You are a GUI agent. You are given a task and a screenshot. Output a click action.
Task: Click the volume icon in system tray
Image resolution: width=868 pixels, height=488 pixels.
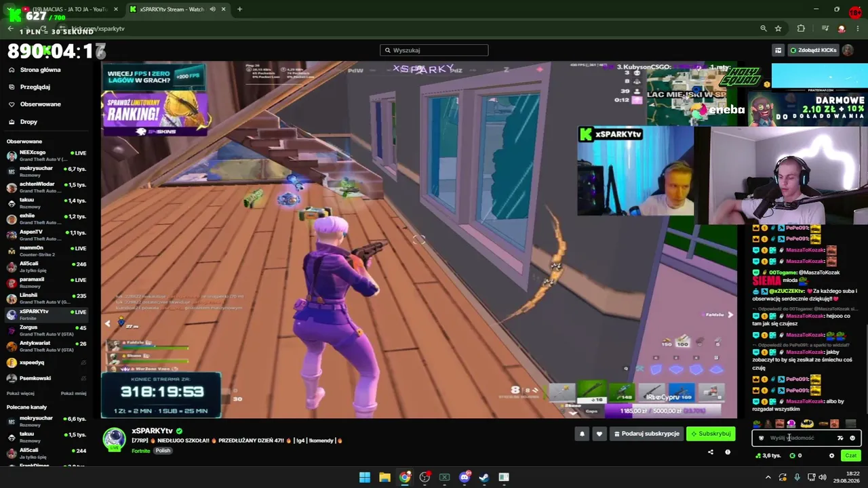tap(823, 477)
